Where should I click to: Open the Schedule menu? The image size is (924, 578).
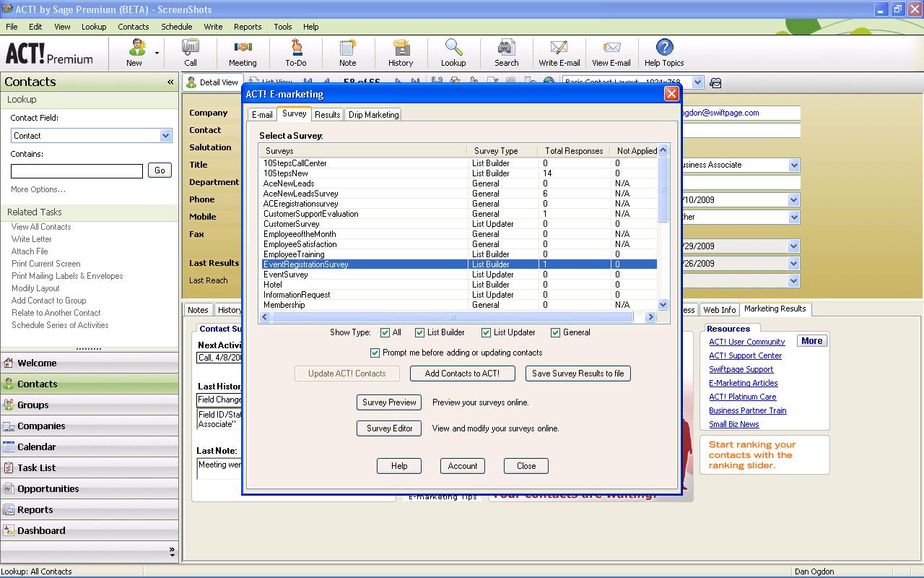click(176, 27)
